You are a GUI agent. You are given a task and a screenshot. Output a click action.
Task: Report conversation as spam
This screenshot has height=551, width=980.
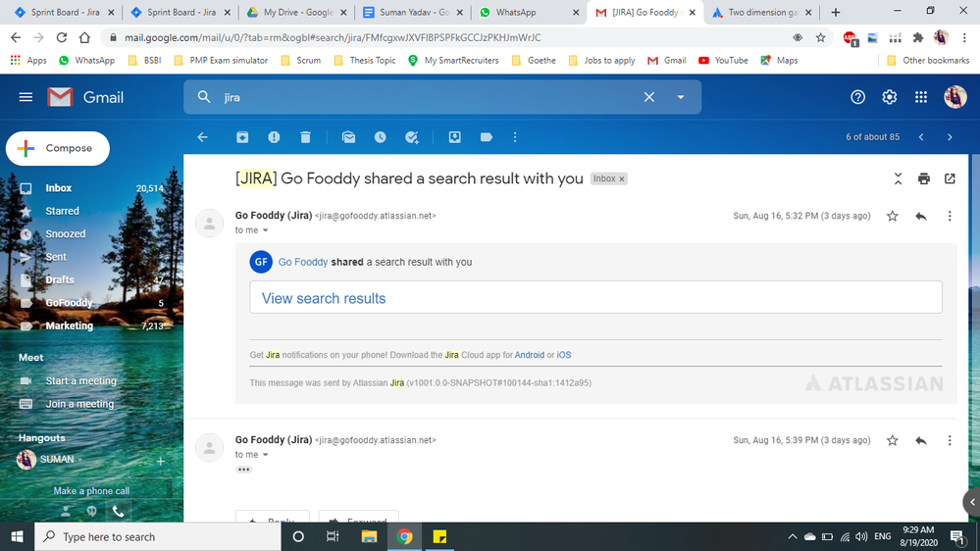point(274,137)
